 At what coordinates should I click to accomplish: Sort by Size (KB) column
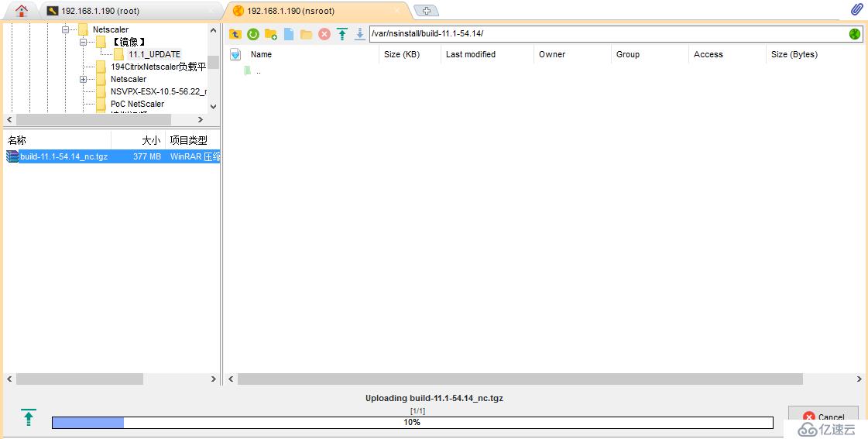402,54
